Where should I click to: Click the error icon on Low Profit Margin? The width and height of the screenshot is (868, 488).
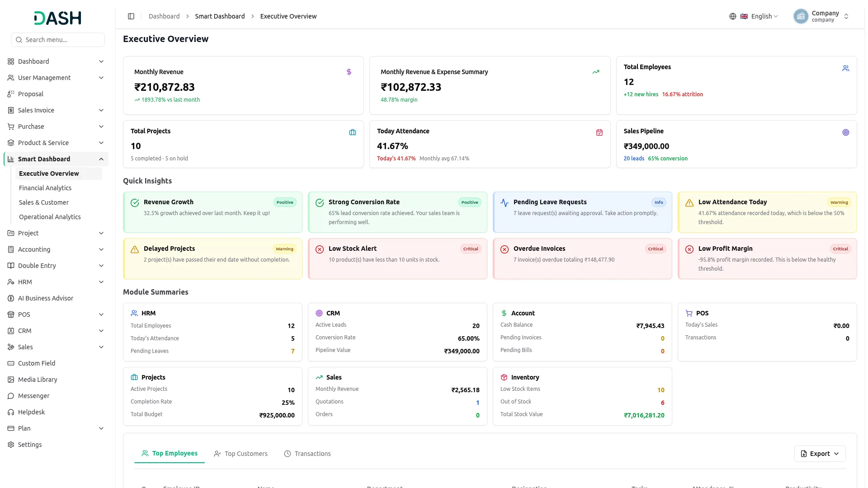pos(689,249)
